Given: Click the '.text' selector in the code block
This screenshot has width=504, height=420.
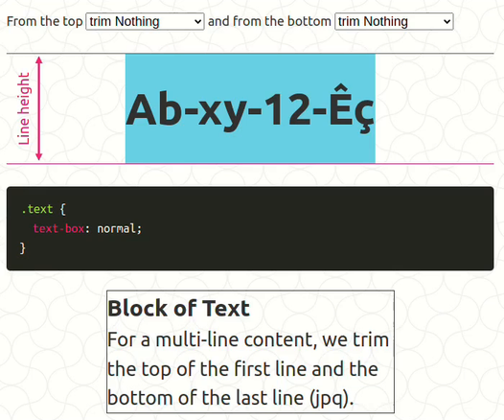Looking at the screenshot, I should point(37,209).
